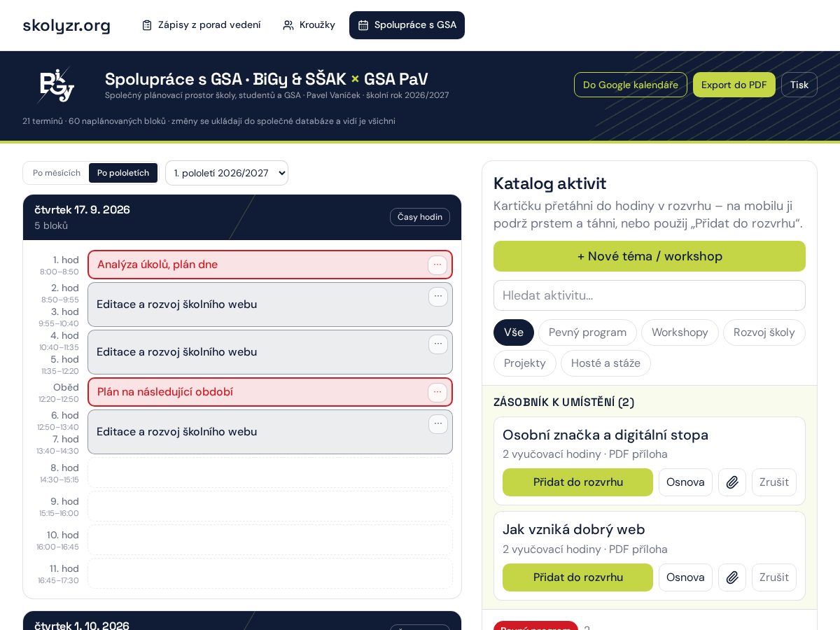Select the Analýza úkolů, plán dne block
This screenshot has height=630, width=840.
[x=270, y=265]
